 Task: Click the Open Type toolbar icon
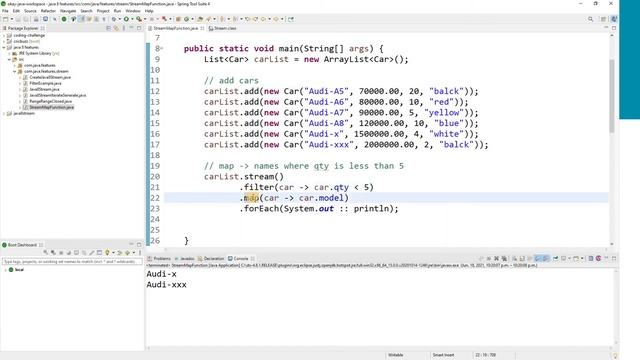[x=200, y=19]
